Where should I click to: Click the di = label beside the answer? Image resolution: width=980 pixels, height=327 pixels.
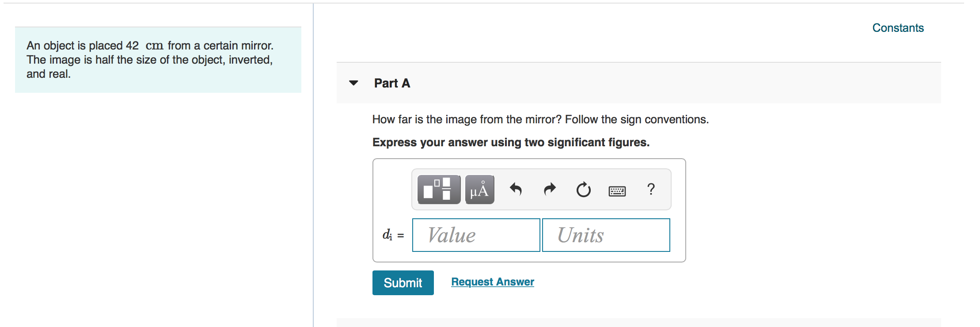[392, 235]
